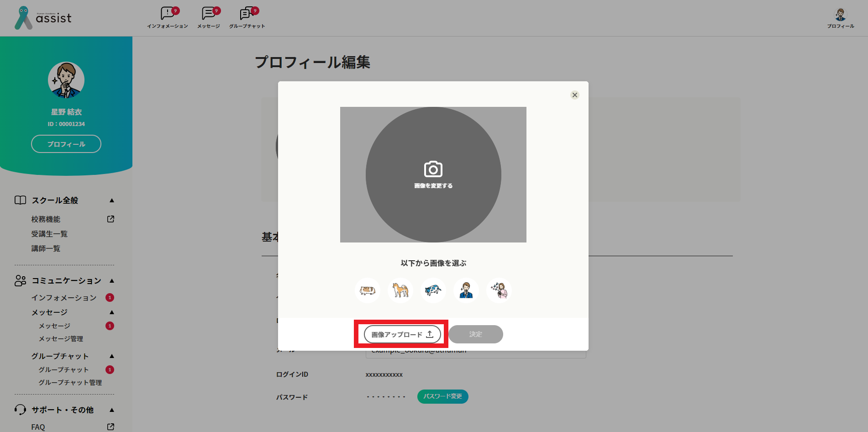The height and width of the screenshot is (432, 868).
Task: Choose the woman with hearts avatar
Action: click(499, 290)
